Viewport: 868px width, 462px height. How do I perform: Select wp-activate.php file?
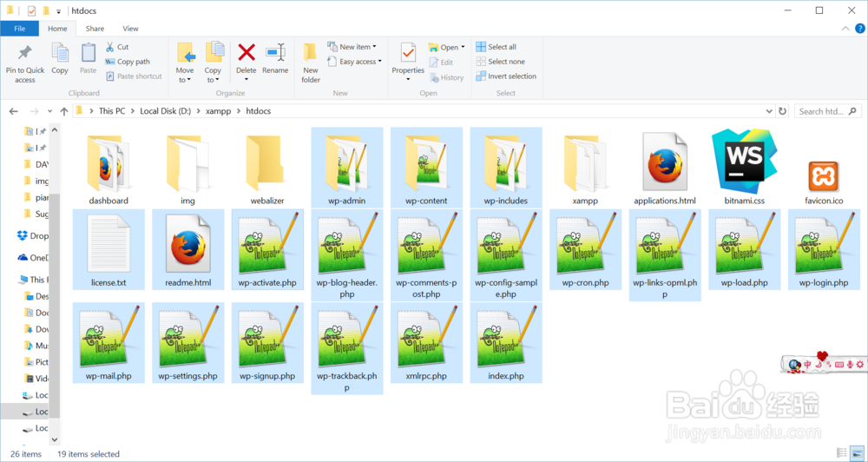click(267, 249)
